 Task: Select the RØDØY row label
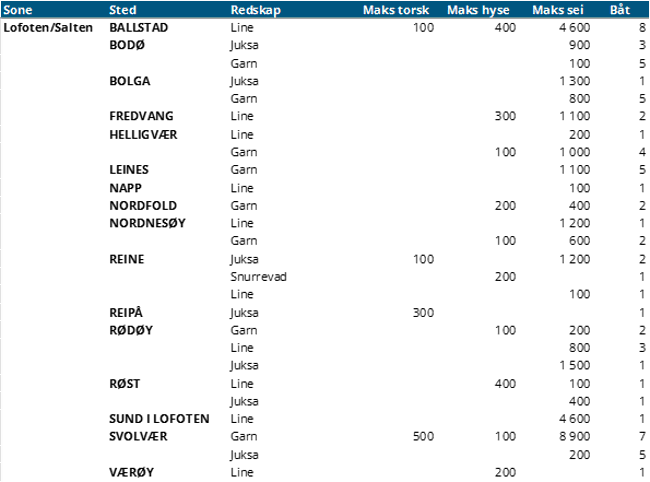tap(131, 330)
